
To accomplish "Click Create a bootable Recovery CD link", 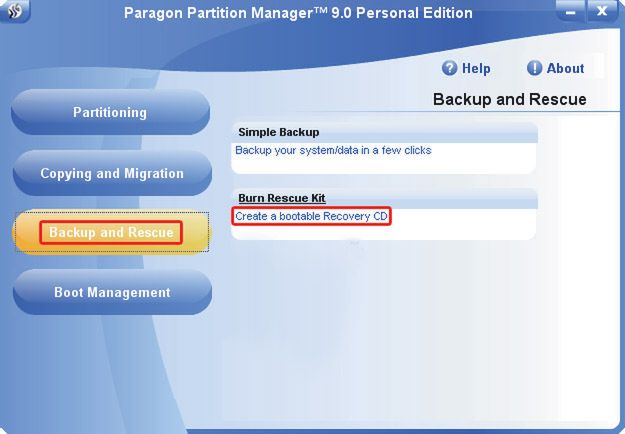I will click(311, 216).
